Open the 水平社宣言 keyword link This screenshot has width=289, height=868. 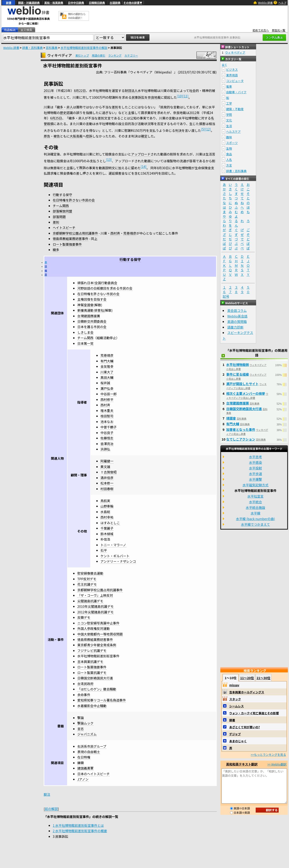pyautogui.click(x=255, y=496)
